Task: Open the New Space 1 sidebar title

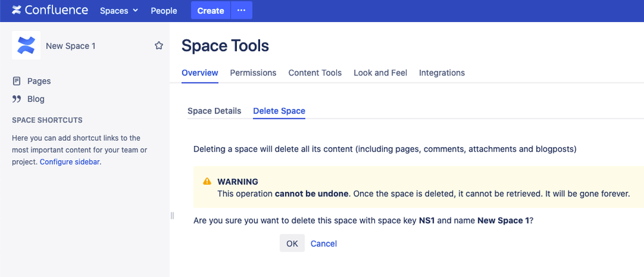Action: (x=70, y=46)
